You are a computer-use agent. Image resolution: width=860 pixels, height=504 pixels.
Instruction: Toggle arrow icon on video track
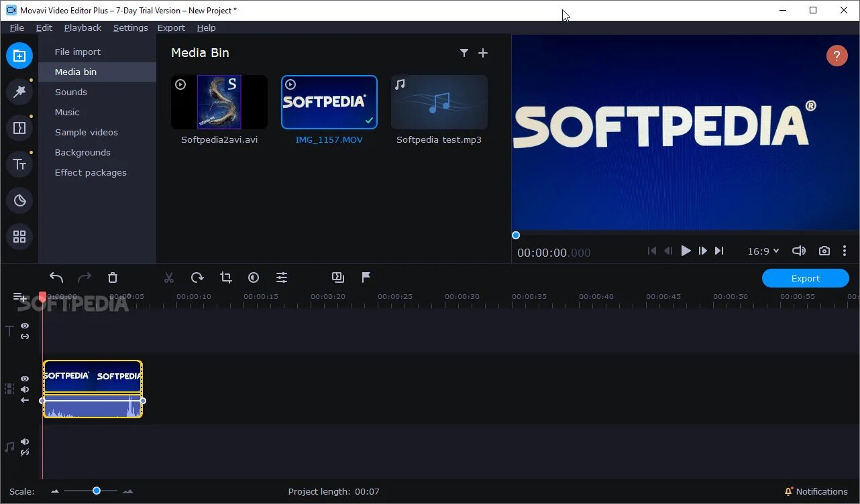point(25,400)
